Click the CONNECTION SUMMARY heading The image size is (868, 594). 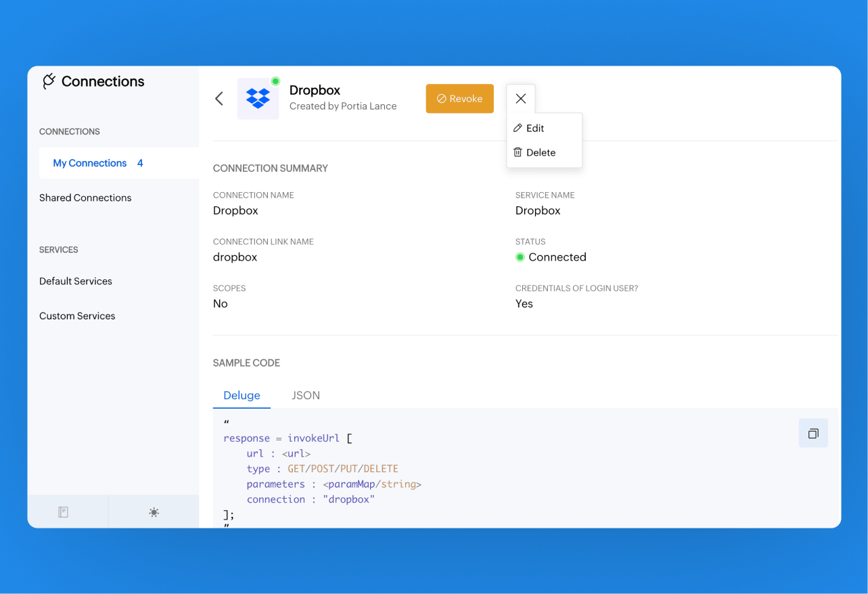(x=271, y=168)
